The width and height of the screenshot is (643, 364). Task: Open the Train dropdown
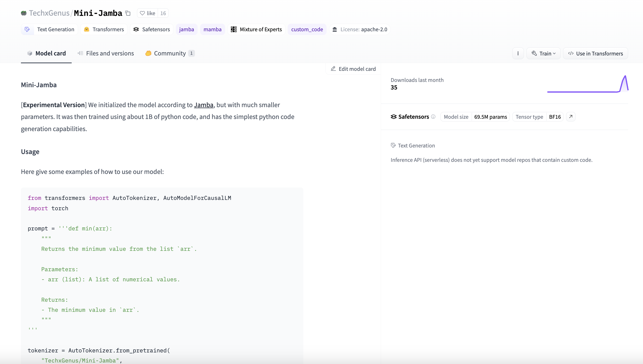543,53
